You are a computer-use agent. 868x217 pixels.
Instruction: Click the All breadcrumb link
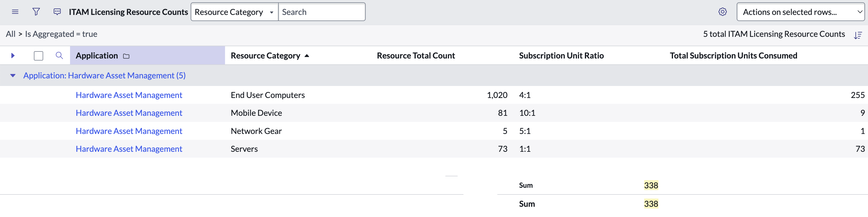11,34
